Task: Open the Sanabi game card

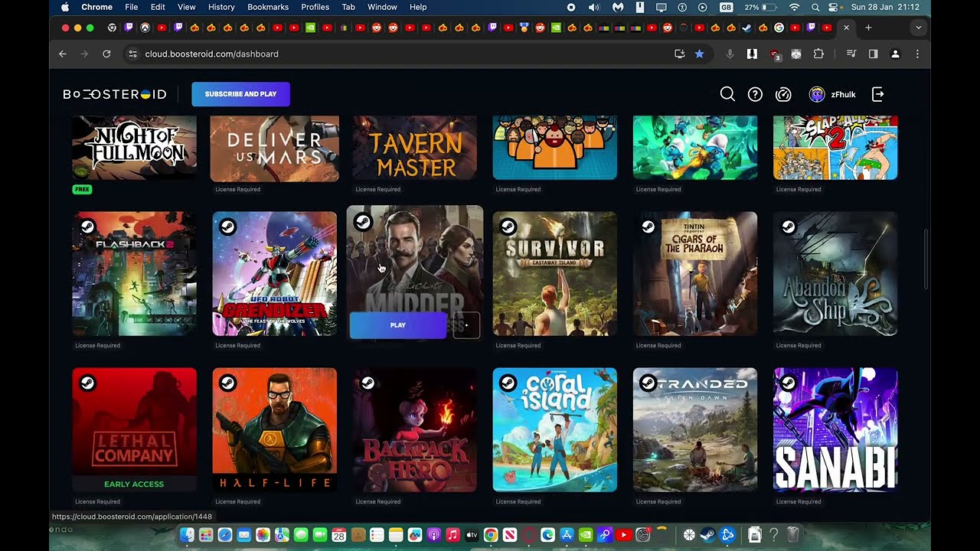Action: 835,429
